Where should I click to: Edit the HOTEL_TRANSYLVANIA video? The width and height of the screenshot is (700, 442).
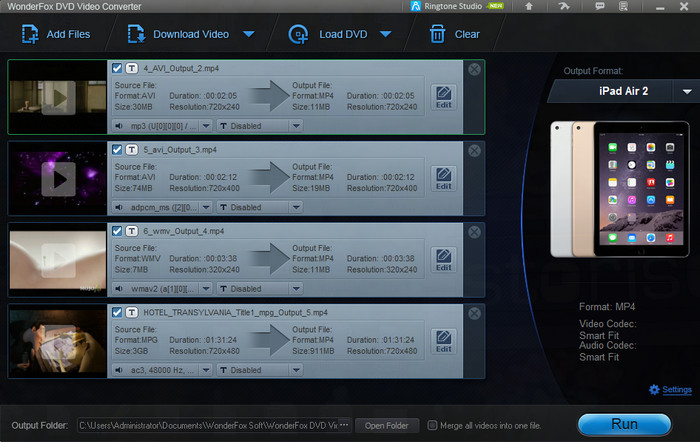[x=443, y=342]
